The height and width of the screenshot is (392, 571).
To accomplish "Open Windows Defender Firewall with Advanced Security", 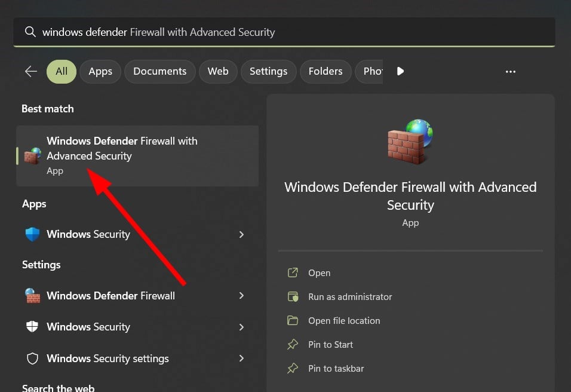I will pyautogui.click(x=122, y=148).
